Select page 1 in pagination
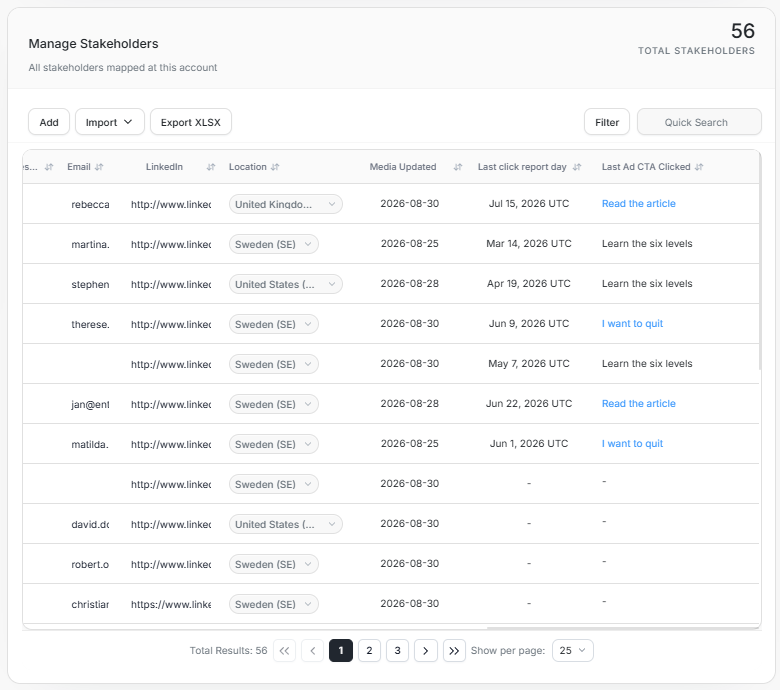 click(341, 651)
